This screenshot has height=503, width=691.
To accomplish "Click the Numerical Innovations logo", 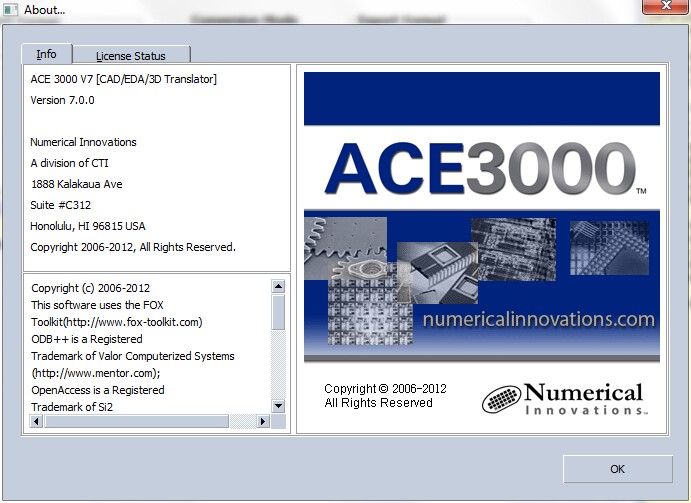I will 565,399.
